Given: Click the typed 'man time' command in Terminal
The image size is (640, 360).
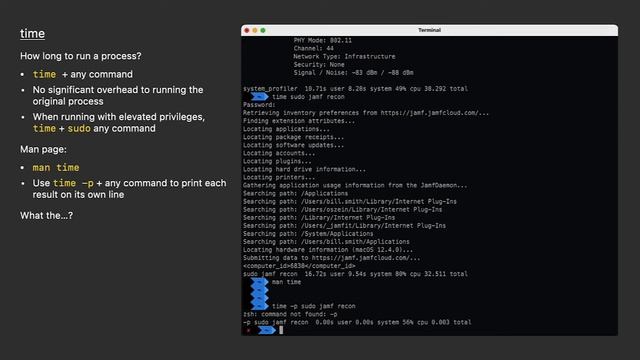Looking at the screenshot, I should 286,282.
